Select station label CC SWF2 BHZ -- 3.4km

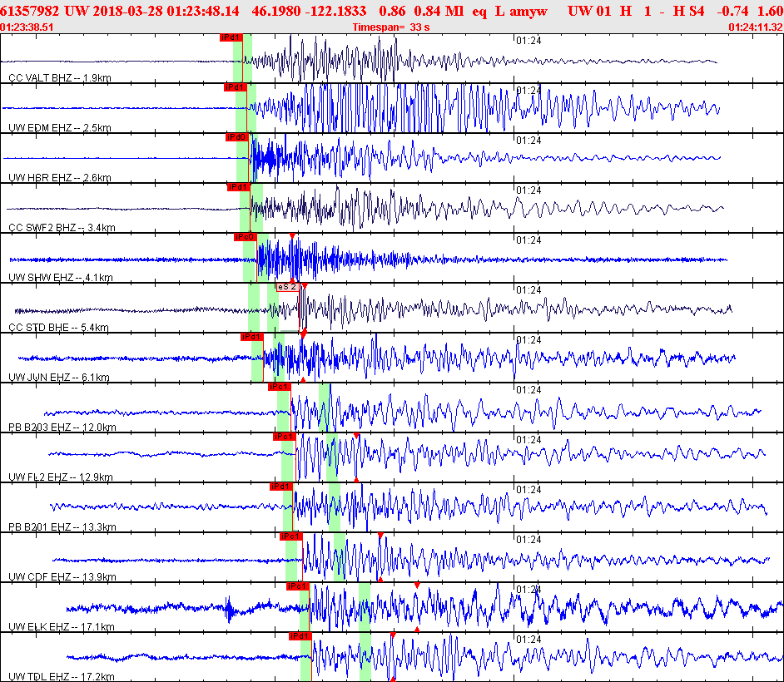tap(62, 228)
